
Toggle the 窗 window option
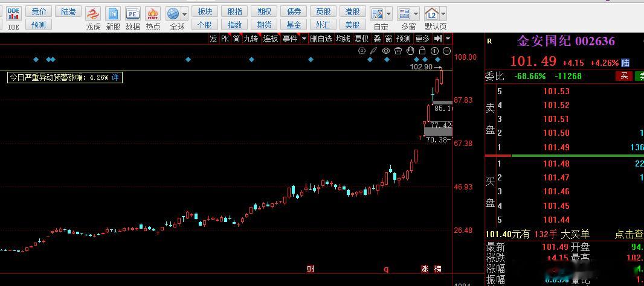tap(388, 39)
